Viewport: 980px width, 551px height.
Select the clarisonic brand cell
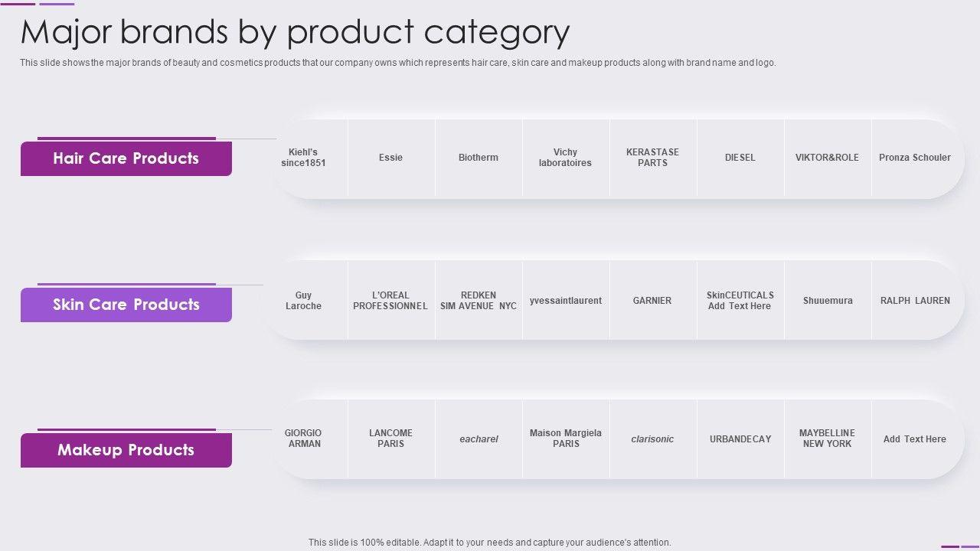(652, 439)
